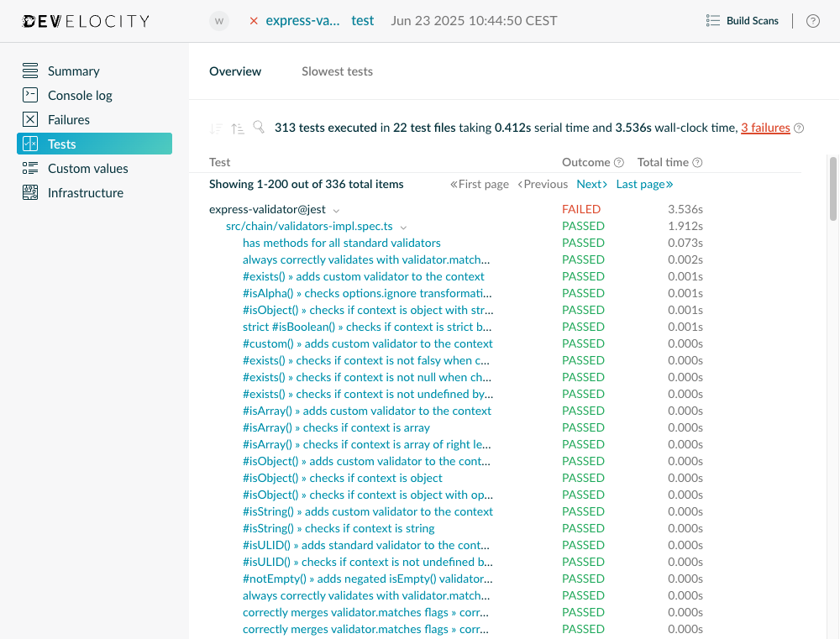Toggle ascending sort for the test list

point(237,128)
